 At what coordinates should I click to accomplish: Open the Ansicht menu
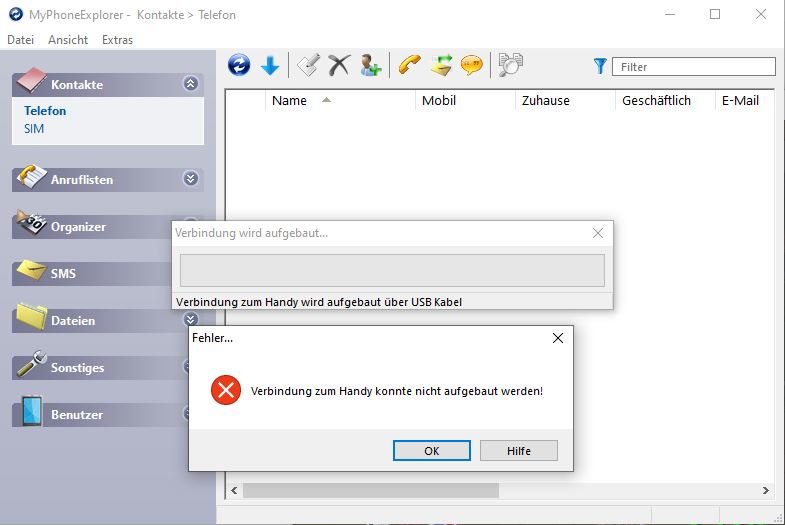[x=68, y=40]
